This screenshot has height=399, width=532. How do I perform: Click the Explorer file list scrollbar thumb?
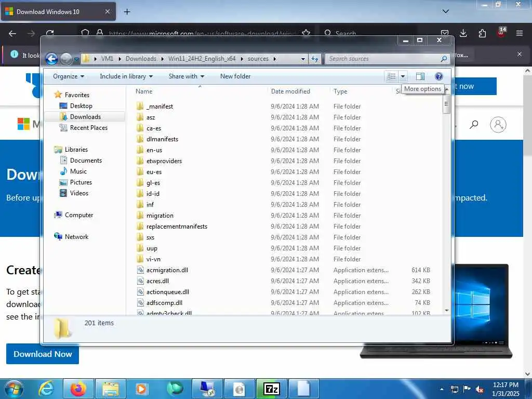[x=446, y=104]
